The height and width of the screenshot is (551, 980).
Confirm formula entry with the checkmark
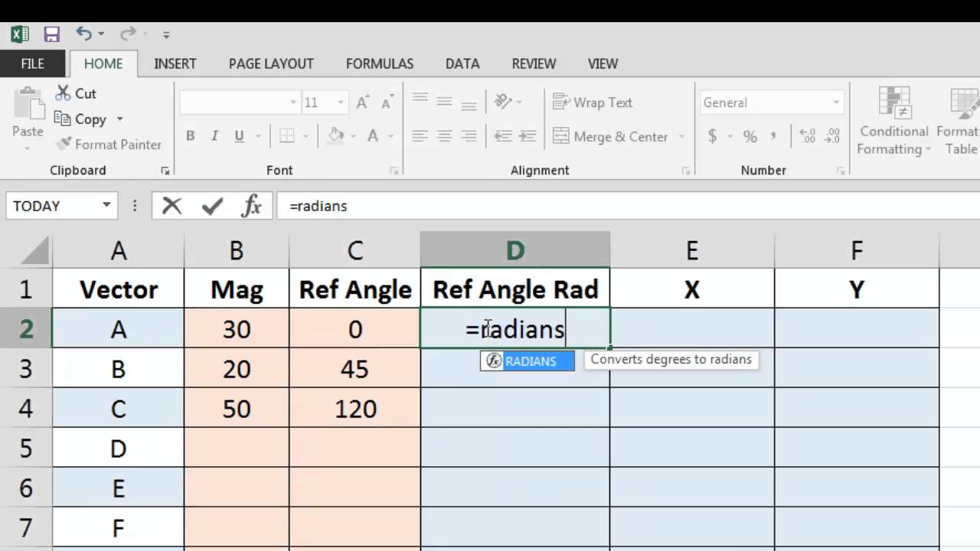pyautogui.click(x=211, y=205)
